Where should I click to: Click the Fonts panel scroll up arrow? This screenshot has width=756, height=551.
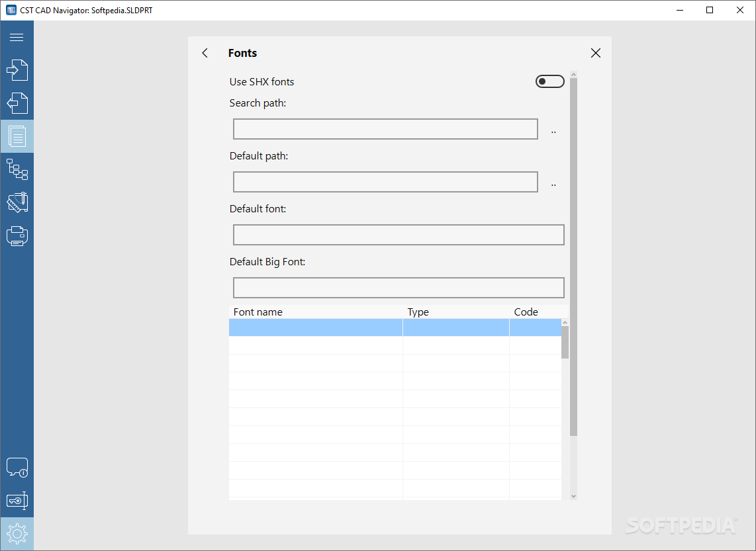point(573,75)
